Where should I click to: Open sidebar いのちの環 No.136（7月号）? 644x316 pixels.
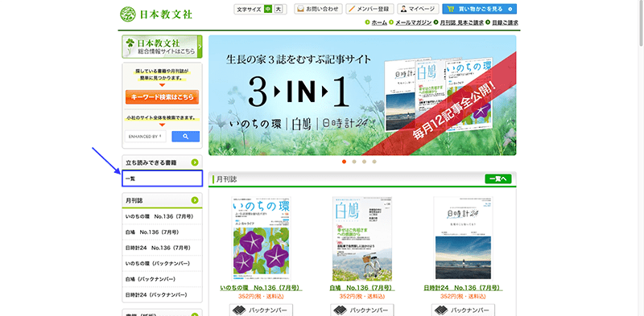163,216
